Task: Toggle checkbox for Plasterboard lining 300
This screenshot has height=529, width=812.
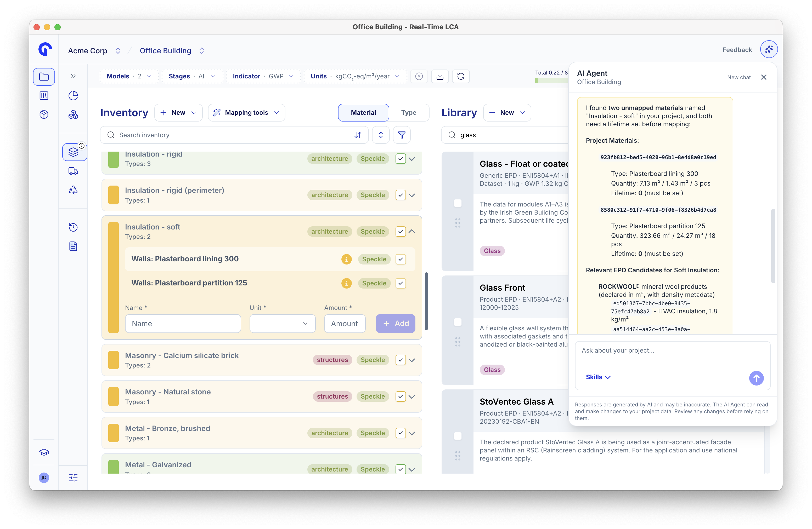Action: coord(401,259)
